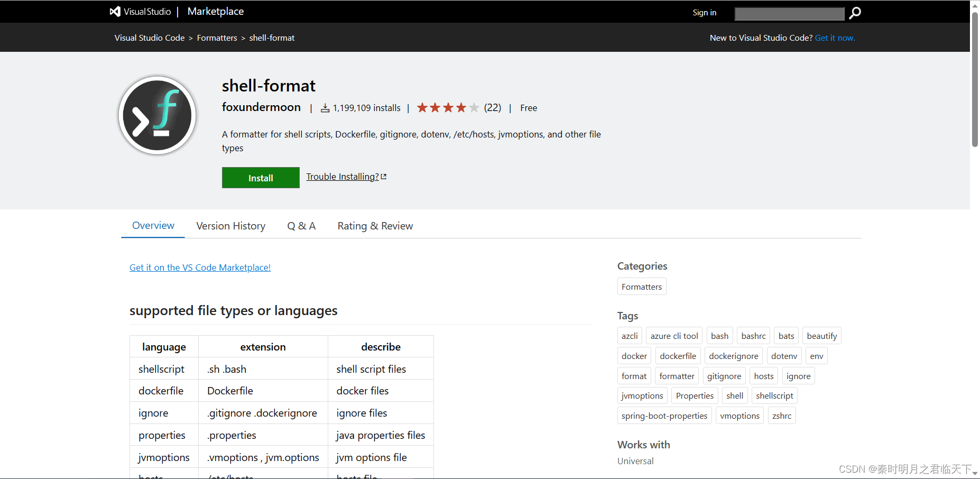Click the 'Universal' works-with text

coord(635,461)
